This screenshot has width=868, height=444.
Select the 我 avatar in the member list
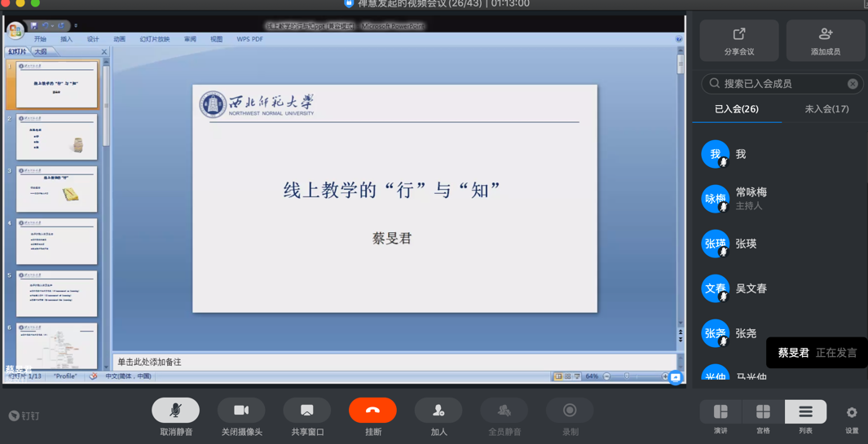click(716, 154)
